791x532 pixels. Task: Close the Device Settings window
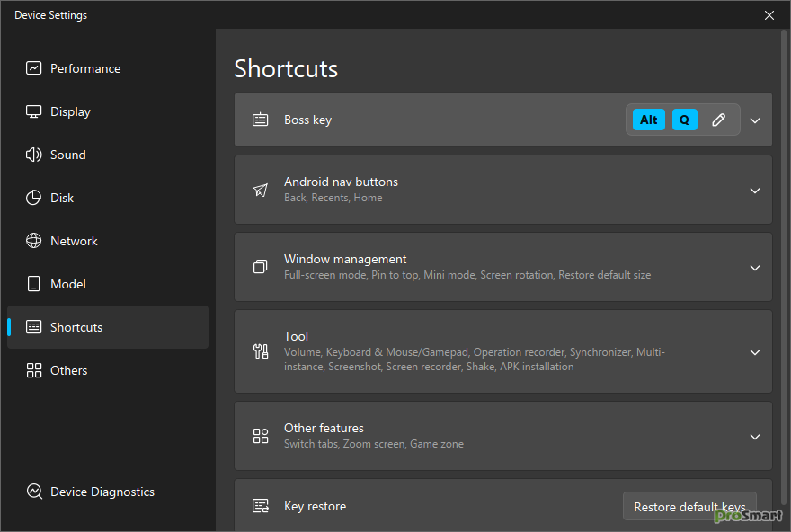[x=769, y=15]
